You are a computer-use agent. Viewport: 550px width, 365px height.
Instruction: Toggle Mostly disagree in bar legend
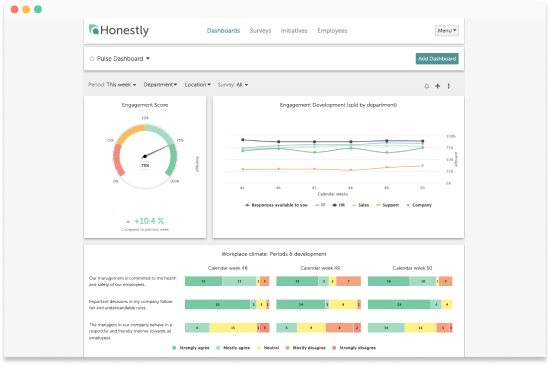click(x=306, y=348)
